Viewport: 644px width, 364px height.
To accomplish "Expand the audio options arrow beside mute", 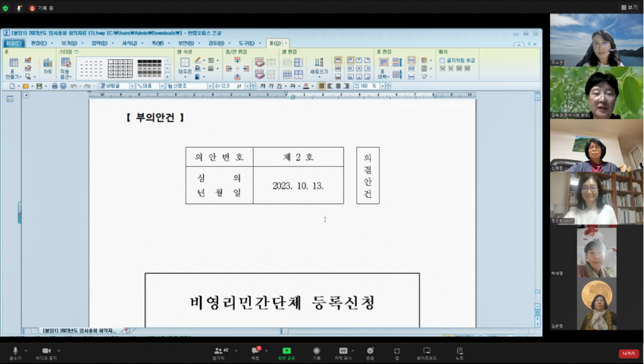I will [x=27, y=350].
